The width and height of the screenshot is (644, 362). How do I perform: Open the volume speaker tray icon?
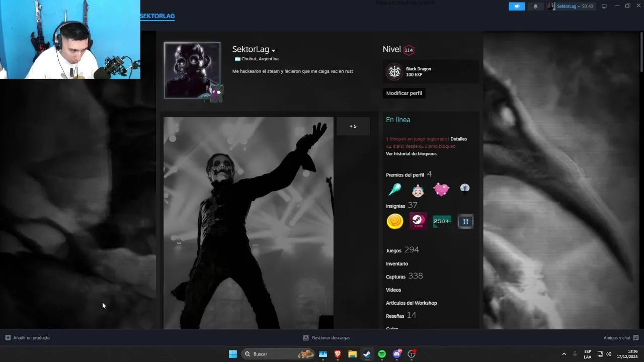coord(609,354)
